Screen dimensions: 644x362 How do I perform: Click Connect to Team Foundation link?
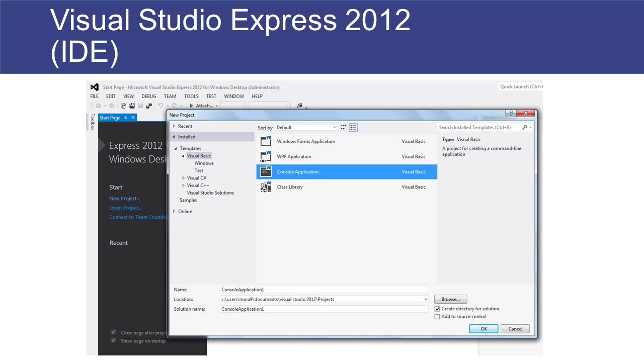pyautogui.click(x=138, y=217)
